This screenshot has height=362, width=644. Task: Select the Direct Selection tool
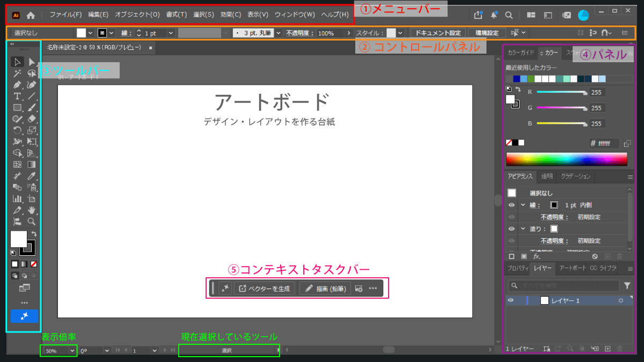click(32, 62)
